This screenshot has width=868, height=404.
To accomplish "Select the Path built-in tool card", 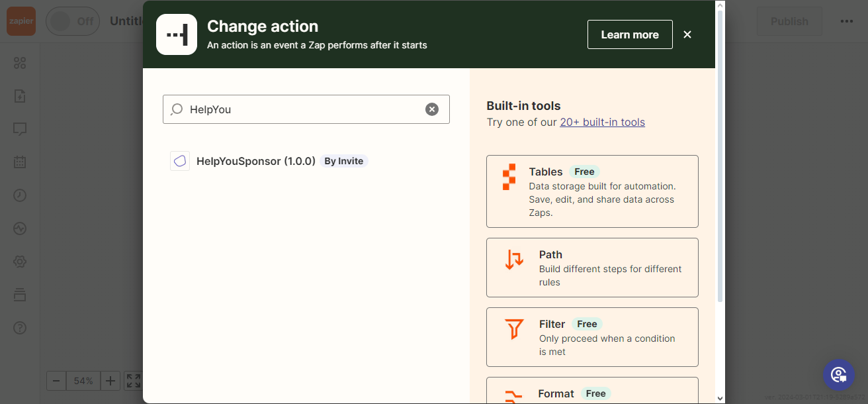I will pyautogui.click(x=592, y=268).
